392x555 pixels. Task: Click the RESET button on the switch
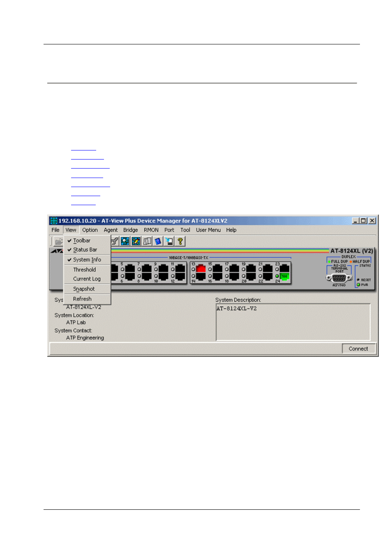[x=358, y=280]
